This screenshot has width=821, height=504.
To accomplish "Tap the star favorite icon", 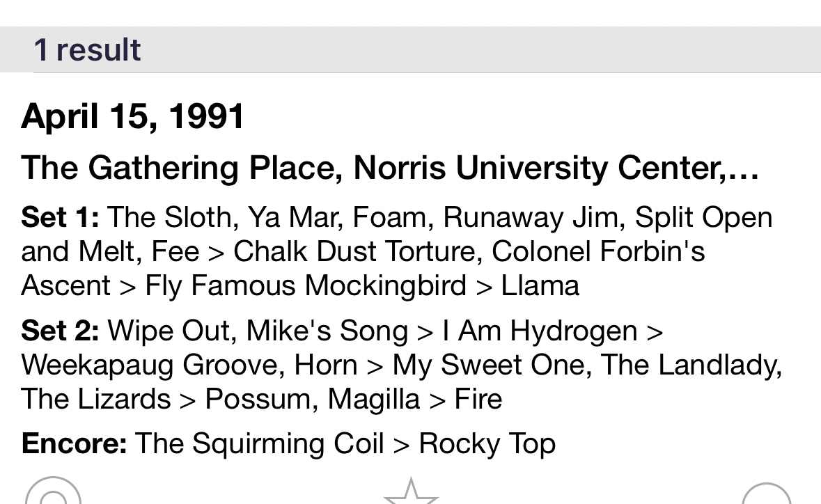I will [x=411, y=494].
